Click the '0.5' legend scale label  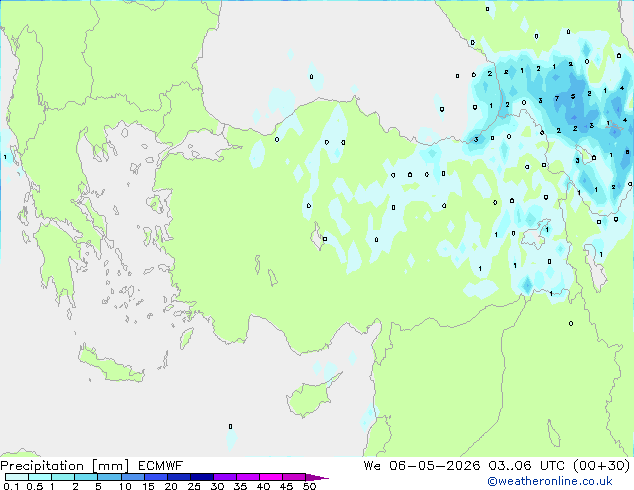click(34, 486)
